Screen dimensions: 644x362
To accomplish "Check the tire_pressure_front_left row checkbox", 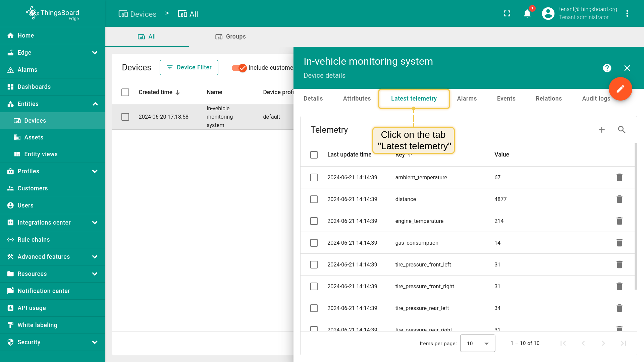I will click(314, 264).
